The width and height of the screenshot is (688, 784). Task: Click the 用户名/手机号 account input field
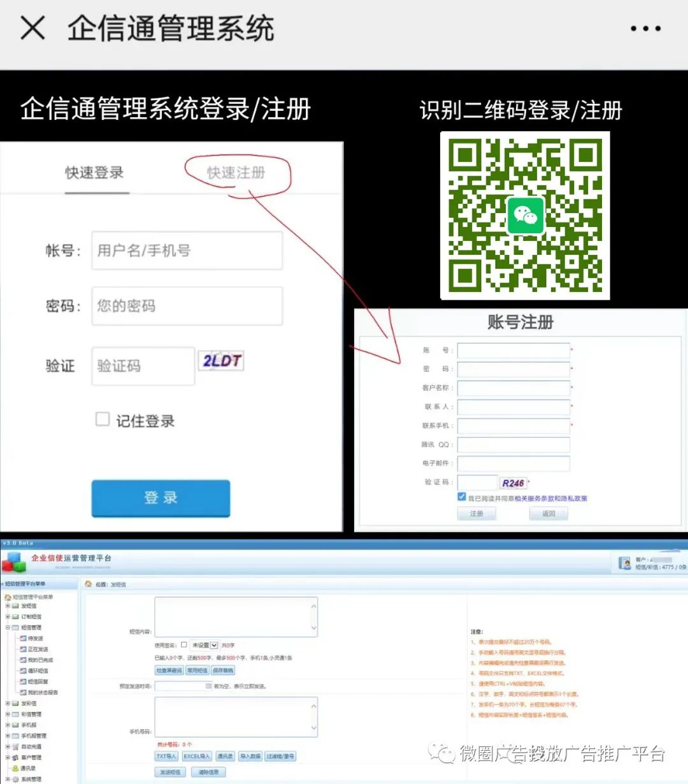point(187,250)
